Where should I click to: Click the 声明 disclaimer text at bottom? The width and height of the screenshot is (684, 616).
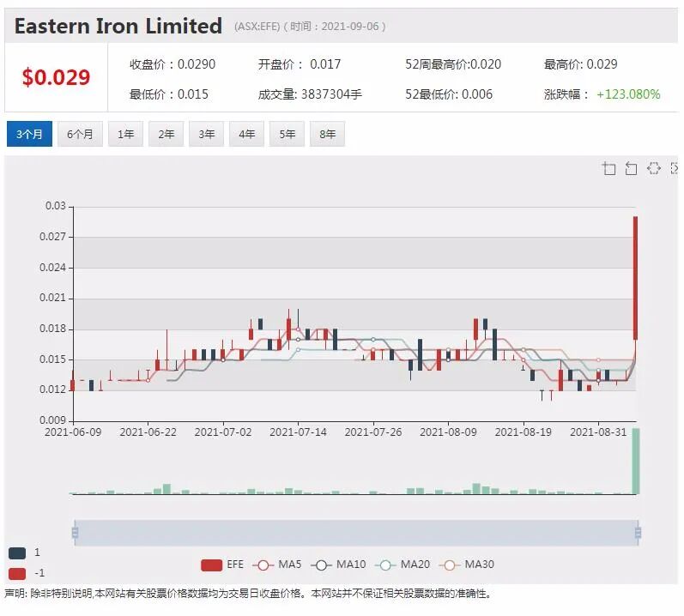tap(248, 594)
